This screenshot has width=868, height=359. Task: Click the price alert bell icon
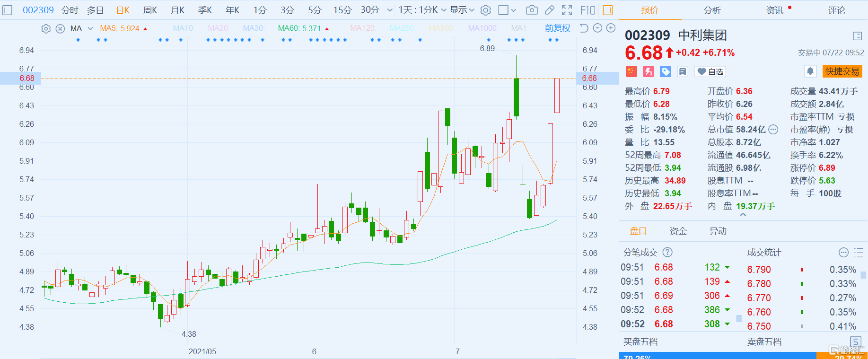810,71
